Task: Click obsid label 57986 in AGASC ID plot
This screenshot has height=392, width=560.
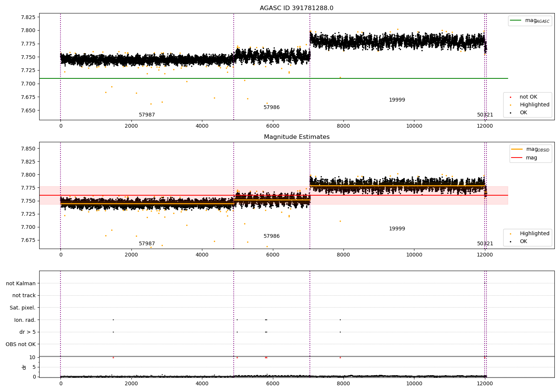Action: pyautogui.click(x=271, y=108)
